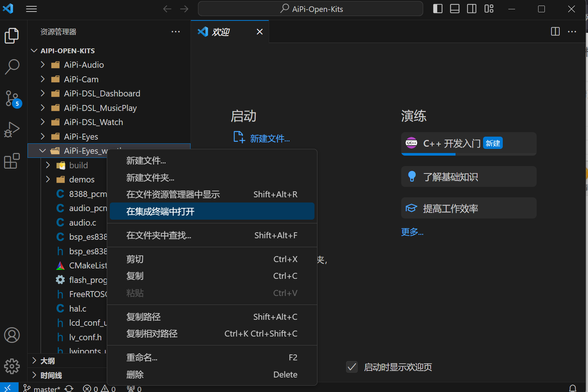
Task: Expand the 大纲 outline section
Action: (x=68, y=361)
